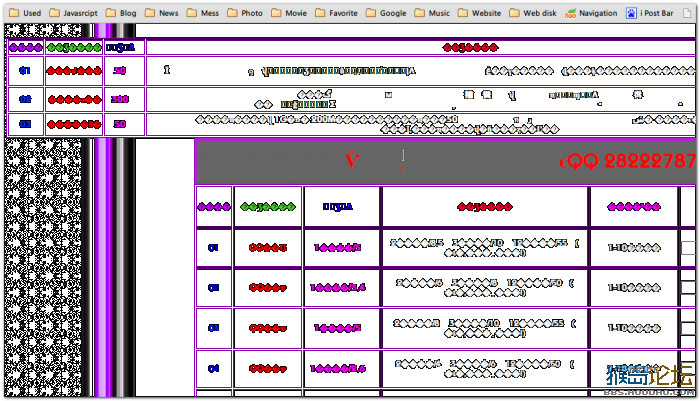700x401 pixels.
Task: Open the News bookmarks folder
Action: tap(162, 13)
